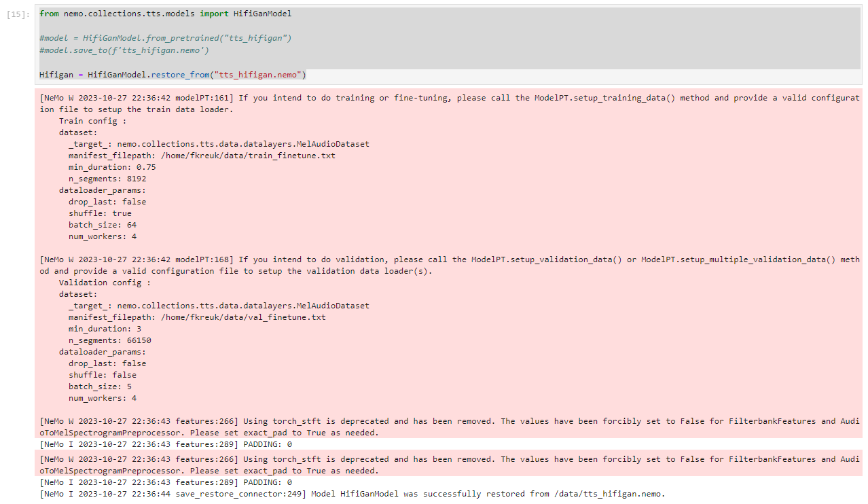Click the first "PADDING: 0" info line
868x504 pixels.
(x=166, y=444)
